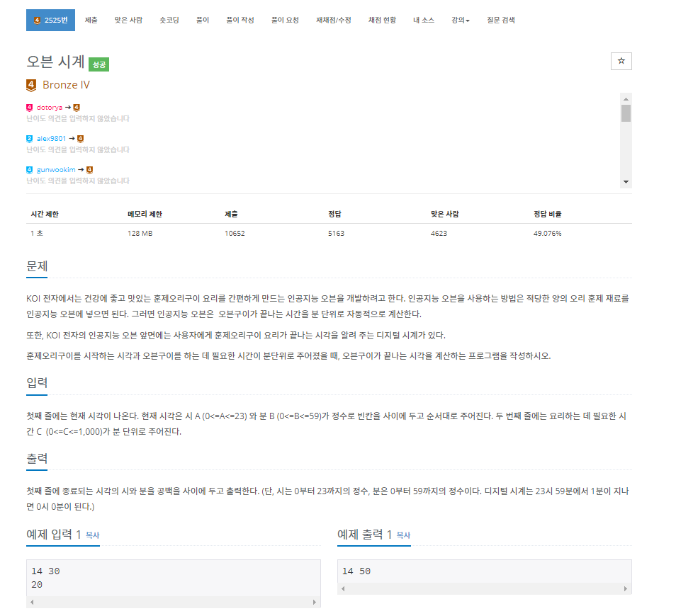Click the 오븐 시계 problem title
This screenshot has height=616, width=676.
[x=55, y=62]
